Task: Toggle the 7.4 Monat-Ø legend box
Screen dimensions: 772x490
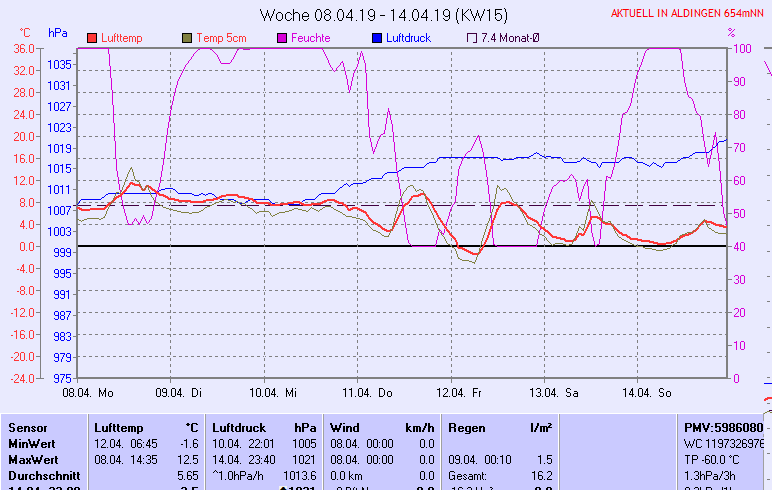Action: tap(472, 38)
